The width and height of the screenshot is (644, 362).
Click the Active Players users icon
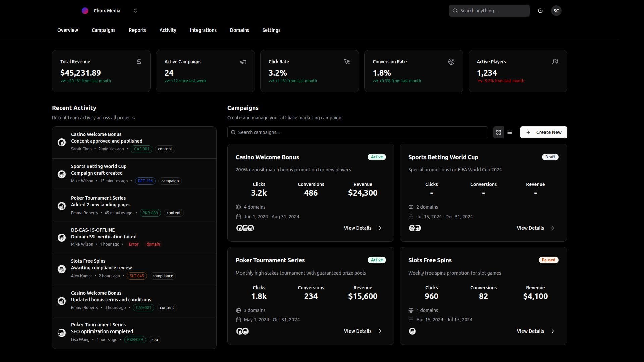(x=555, y=62)
